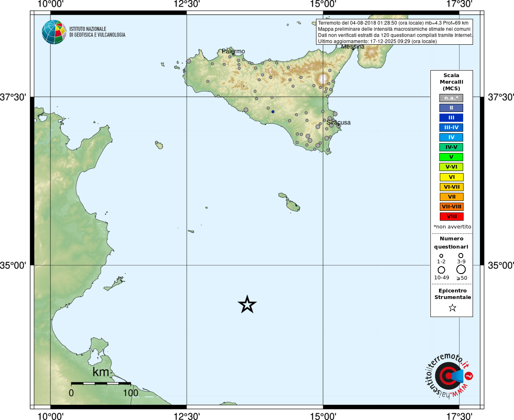Select the orange VII intensity swatch

pos(452,197)
